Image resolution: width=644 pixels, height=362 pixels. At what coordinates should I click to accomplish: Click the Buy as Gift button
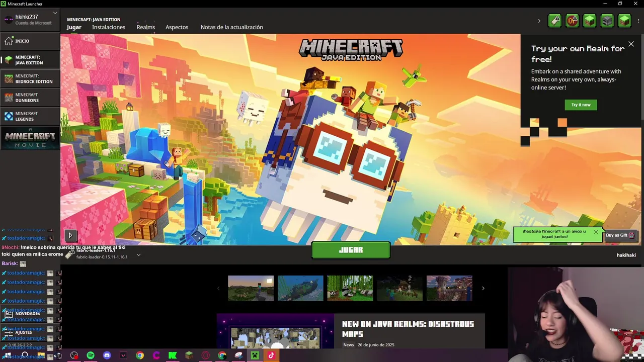[x=620, y=235]
